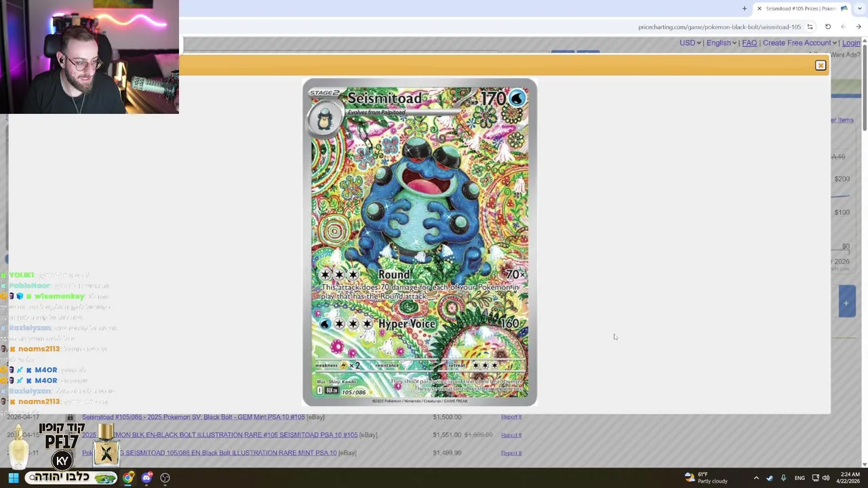Click the pricecharting.com address bar URL
Image resolution: width=868 pixels, height=488 pixels.
tap(719, 26)
